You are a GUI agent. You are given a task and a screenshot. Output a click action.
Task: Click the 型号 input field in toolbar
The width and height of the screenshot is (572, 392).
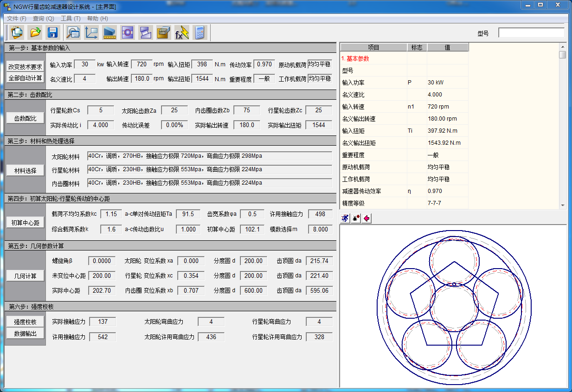tap(531, 32)
